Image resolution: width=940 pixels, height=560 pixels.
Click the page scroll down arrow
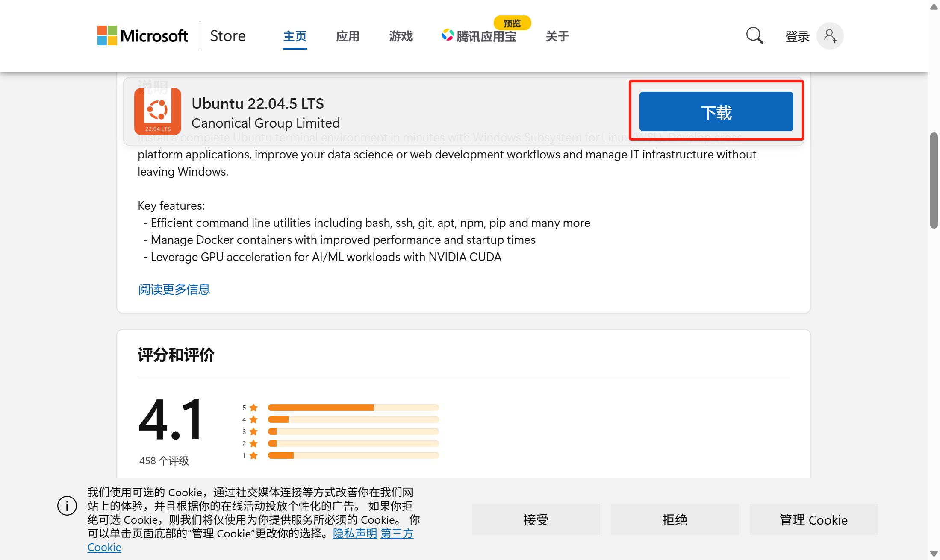(934, 554)
